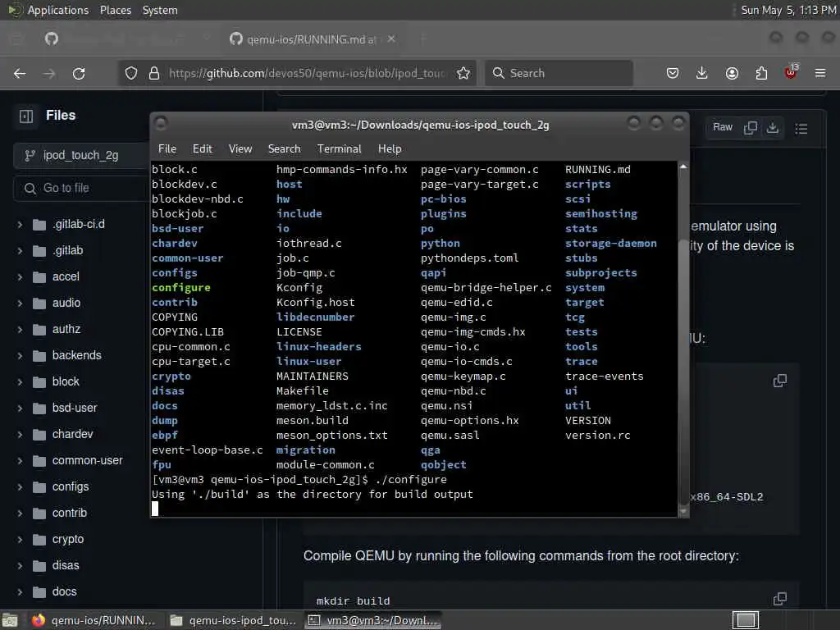Expand the backends folder

point(20,356)
